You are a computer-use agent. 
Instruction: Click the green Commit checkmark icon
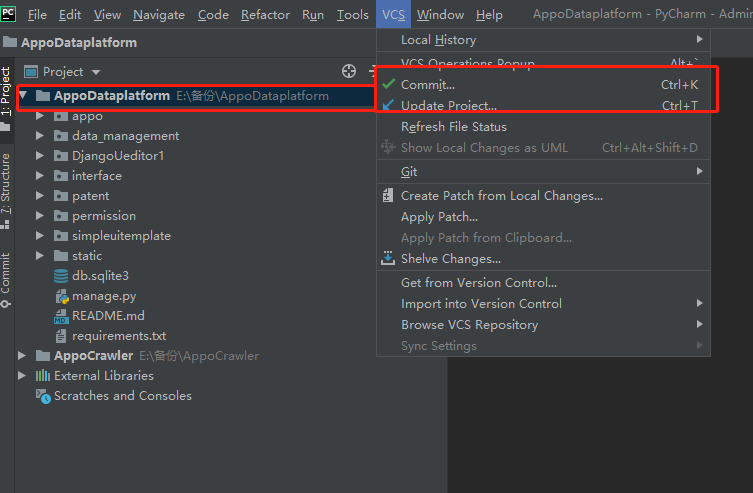tap(389, 84)
